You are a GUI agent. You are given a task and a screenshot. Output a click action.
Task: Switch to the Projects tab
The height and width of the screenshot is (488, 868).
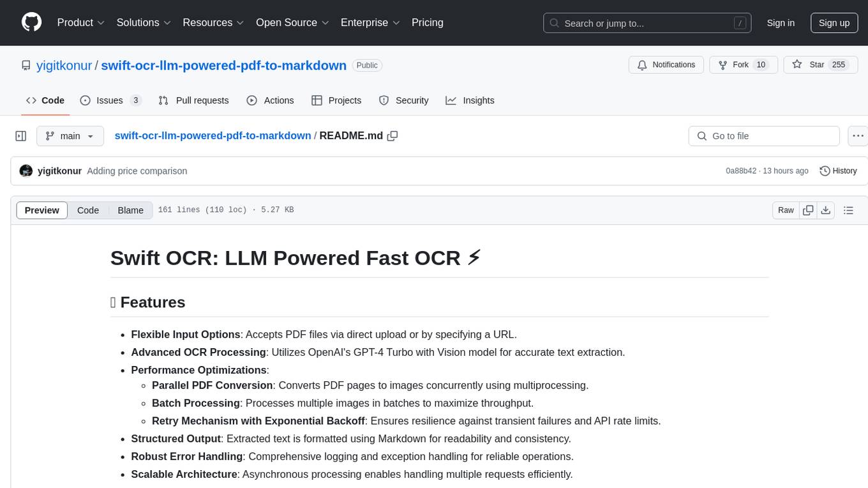click(336, 100)
